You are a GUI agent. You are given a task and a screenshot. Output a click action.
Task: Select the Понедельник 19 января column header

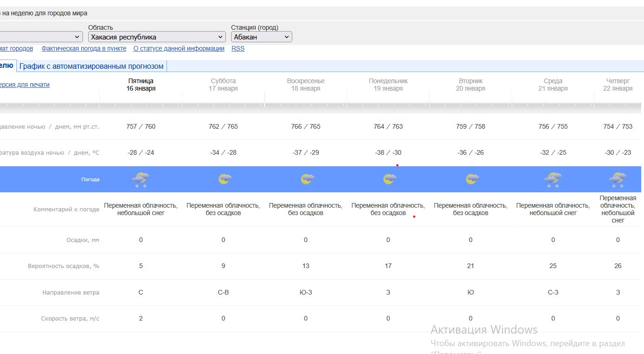click(x=388, y=85)
